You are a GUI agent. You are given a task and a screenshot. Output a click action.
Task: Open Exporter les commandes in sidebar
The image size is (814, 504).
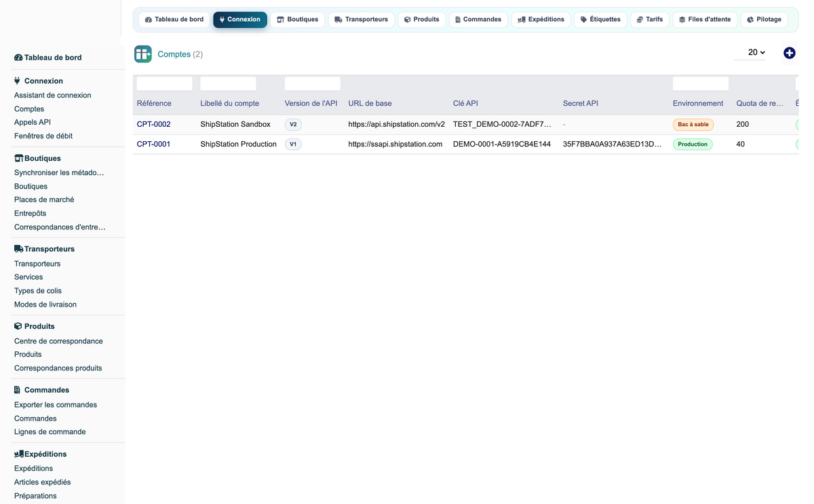56,405
